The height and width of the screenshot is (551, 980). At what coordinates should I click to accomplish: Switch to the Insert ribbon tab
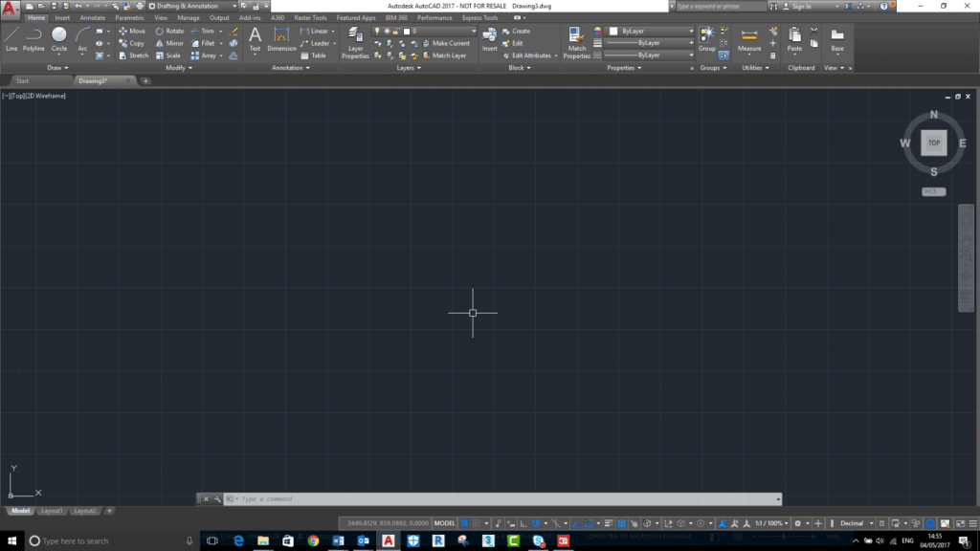[62, 17]
